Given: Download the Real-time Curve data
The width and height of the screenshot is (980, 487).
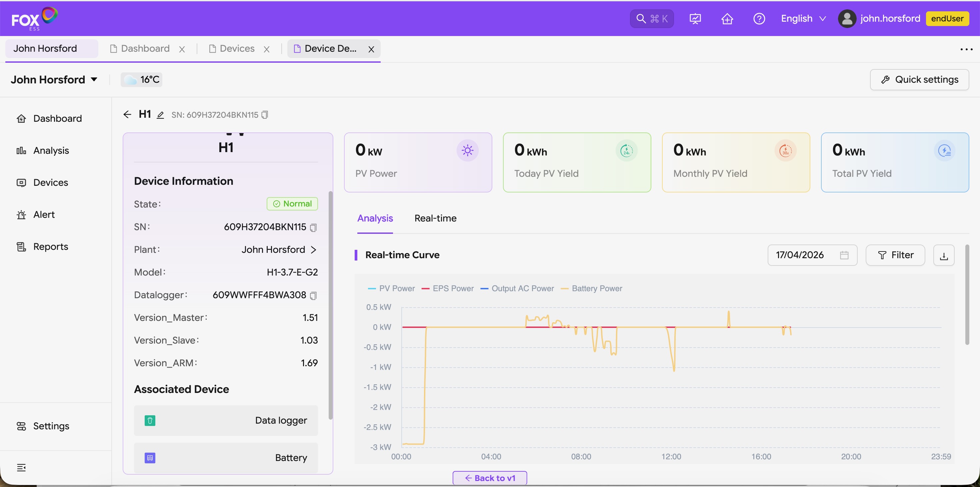Looking at the screenshot, I should click(943, 256).
